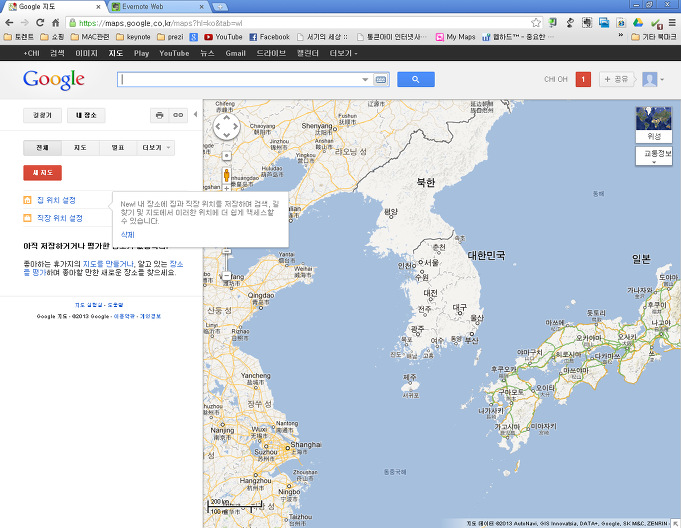The image size is (681, 528).
Task: Switch to the Evernote Web browser tab
Action: 157,7
